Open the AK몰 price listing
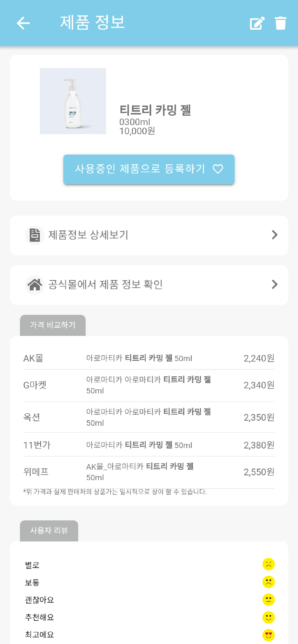This screenshot has width=298, height=644. (149, 358)
